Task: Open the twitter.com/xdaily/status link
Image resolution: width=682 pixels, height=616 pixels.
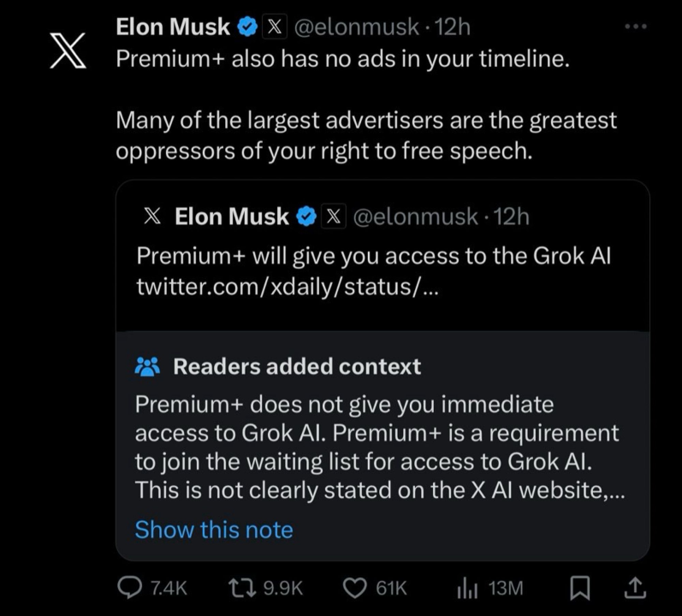Action: [x=288, y=287]
